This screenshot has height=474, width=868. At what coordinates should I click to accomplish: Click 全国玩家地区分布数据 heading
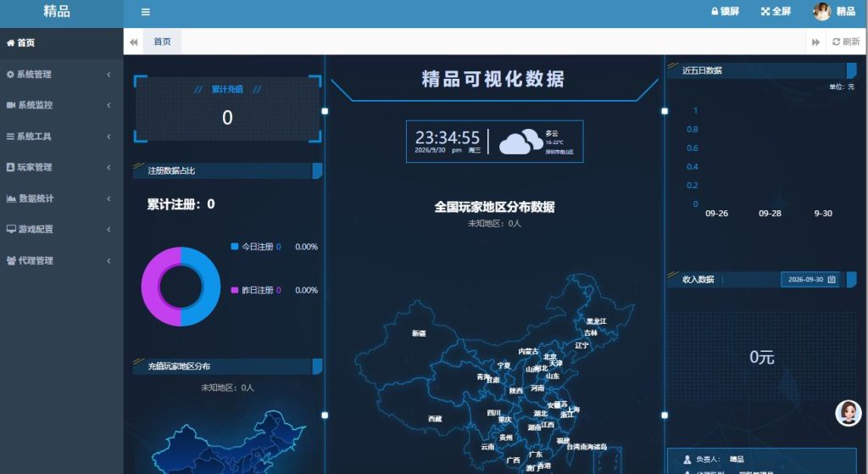(x=494, y=207)
